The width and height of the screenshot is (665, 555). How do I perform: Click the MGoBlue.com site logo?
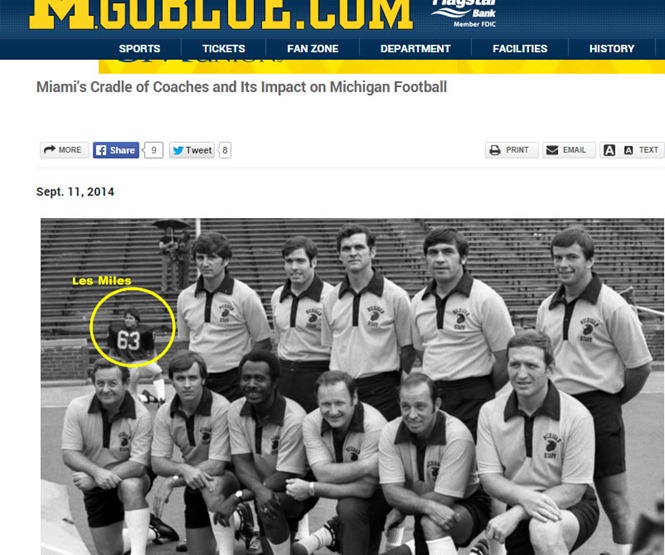(x=221, y=14)
